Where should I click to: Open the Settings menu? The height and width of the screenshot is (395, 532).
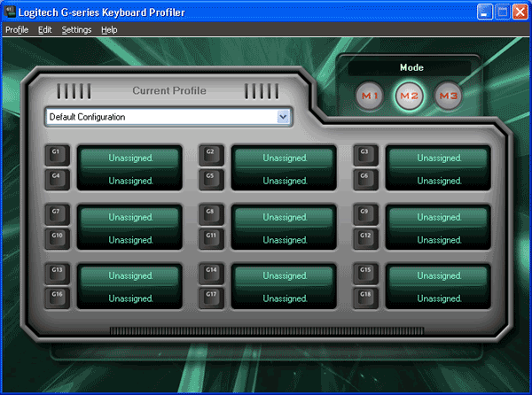click(76, 30)
